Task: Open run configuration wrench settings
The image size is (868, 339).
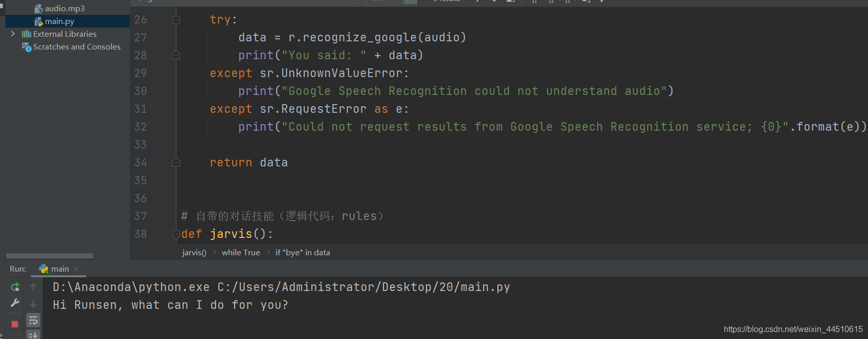Action: tap(15, 303)
